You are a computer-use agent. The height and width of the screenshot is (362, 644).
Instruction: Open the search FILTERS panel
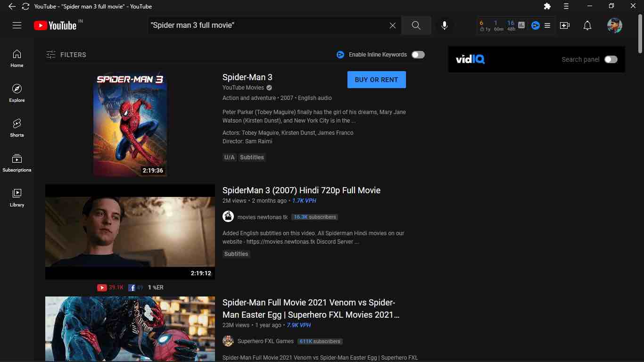[66, 55]
